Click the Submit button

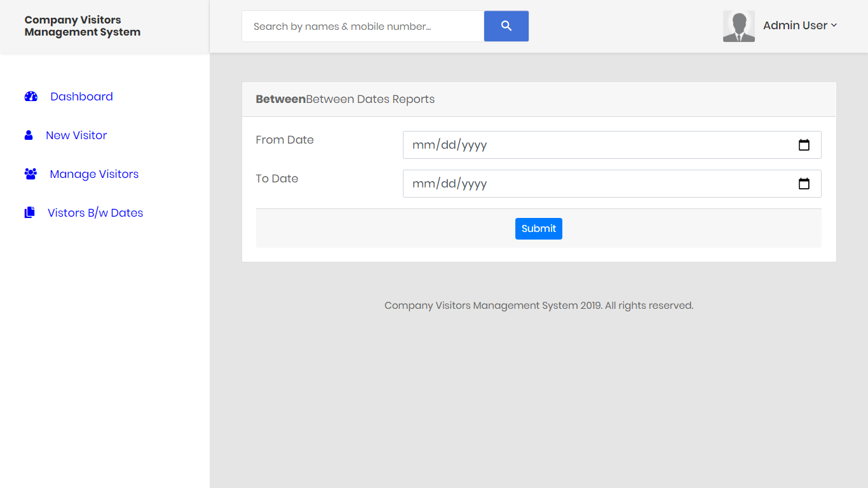(x=538, y=228)
